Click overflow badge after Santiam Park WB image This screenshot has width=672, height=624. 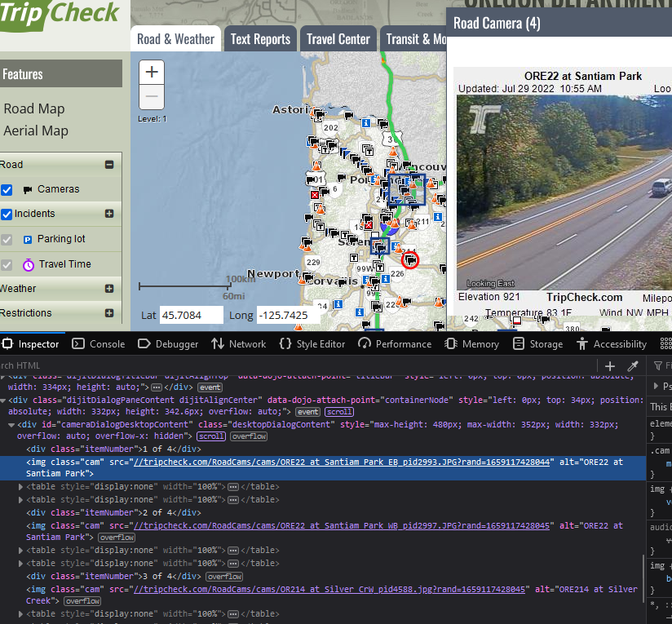click(117, 537)
